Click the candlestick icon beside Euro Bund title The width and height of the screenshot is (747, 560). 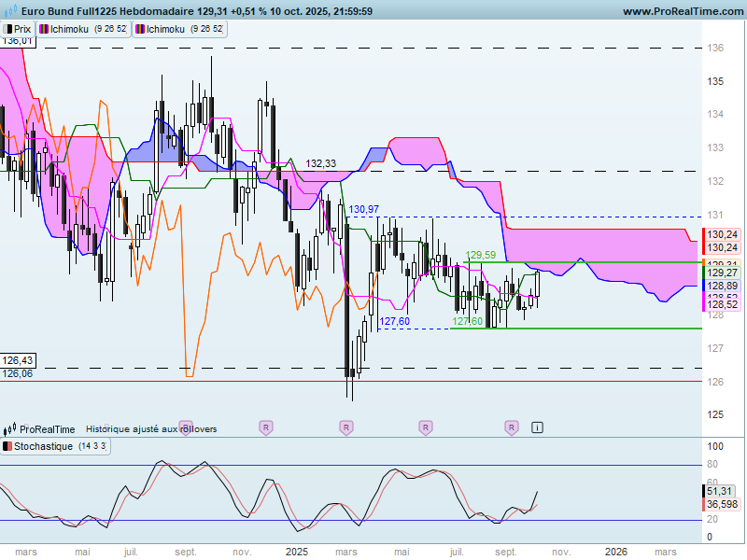tap(9, 11)
